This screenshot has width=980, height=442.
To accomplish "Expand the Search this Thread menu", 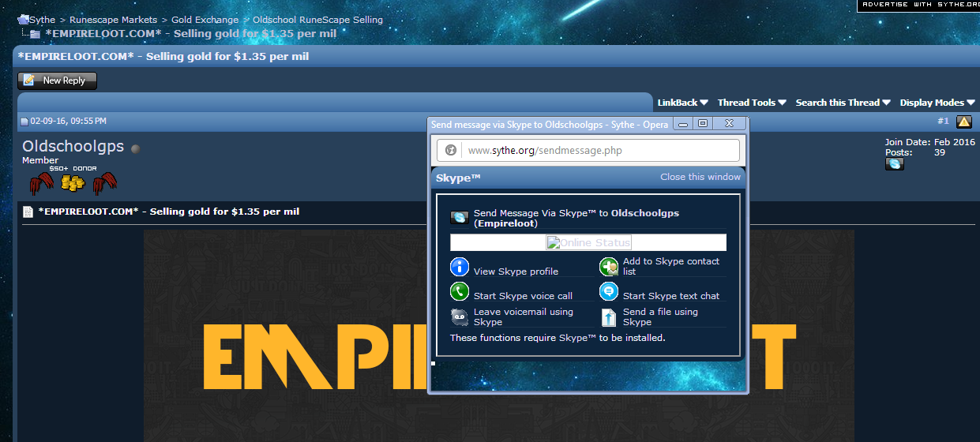I will [x=843, y=103].
